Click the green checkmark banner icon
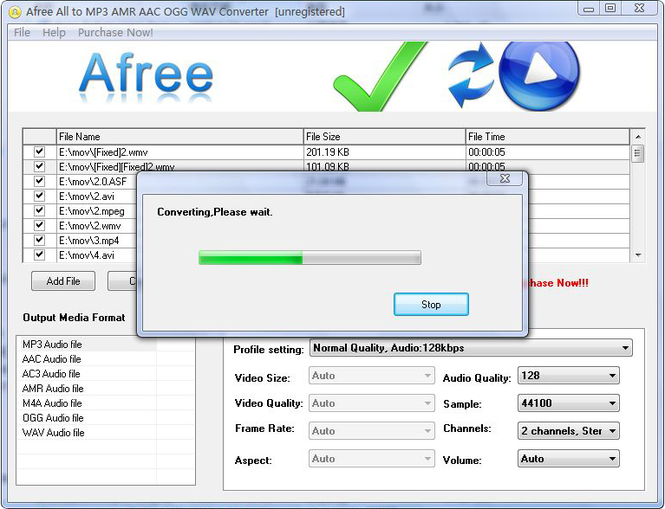665x509 pixels. (380, 77)
